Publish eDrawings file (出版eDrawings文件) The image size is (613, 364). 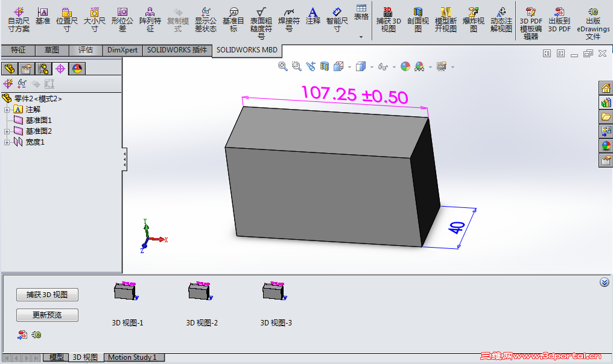(x=592, y=24)
